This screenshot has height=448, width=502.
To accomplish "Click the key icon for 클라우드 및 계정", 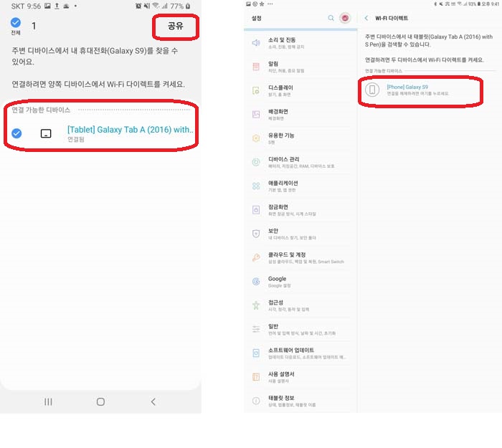I will [256, 257].
